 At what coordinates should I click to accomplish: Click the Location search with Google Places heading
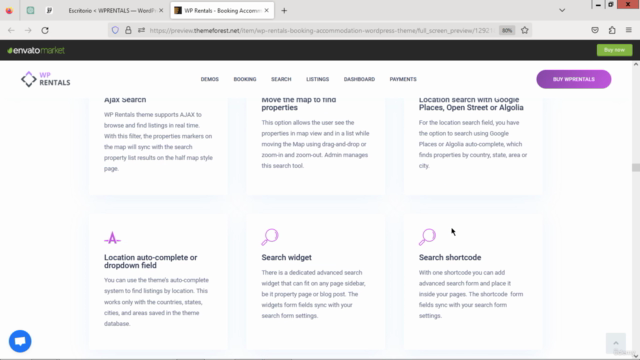471,103
